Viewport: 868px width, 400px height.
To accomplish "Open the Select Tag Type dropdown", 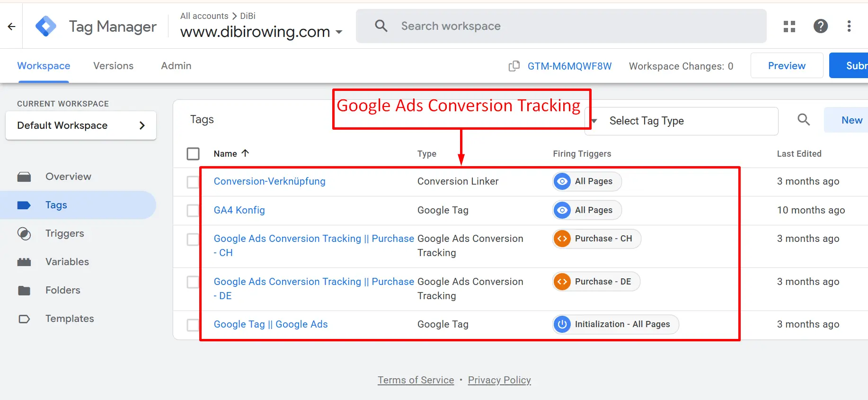I will click(647, 121).
